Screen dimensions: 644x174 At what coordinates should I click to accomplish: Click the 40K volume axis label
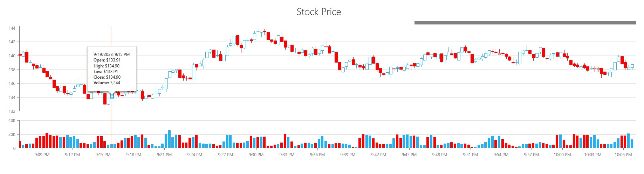[12, 121]
